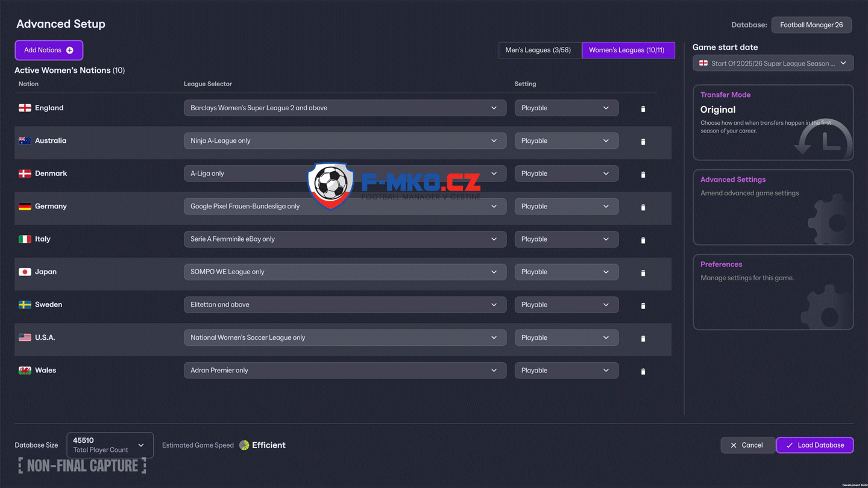This screenshot has width=868, height=488.
Task: Remove Australia using its trash icon
Action: click(x=643, y=142)
